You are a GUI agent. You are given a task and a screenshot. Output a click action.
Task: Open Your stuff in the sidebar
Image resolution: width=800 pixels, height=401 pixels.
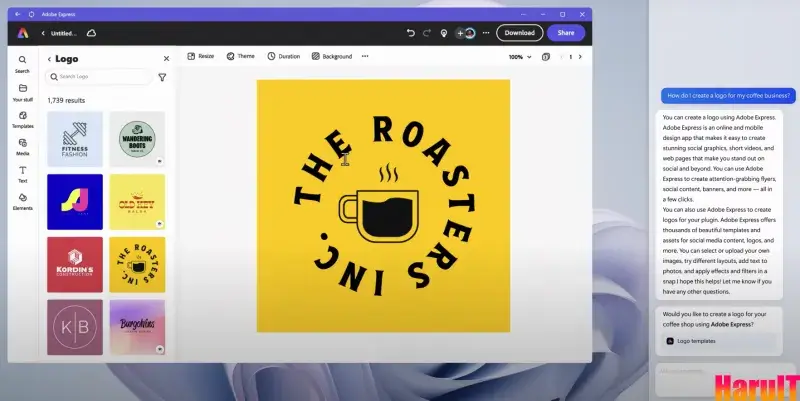(x=22, y=93)
